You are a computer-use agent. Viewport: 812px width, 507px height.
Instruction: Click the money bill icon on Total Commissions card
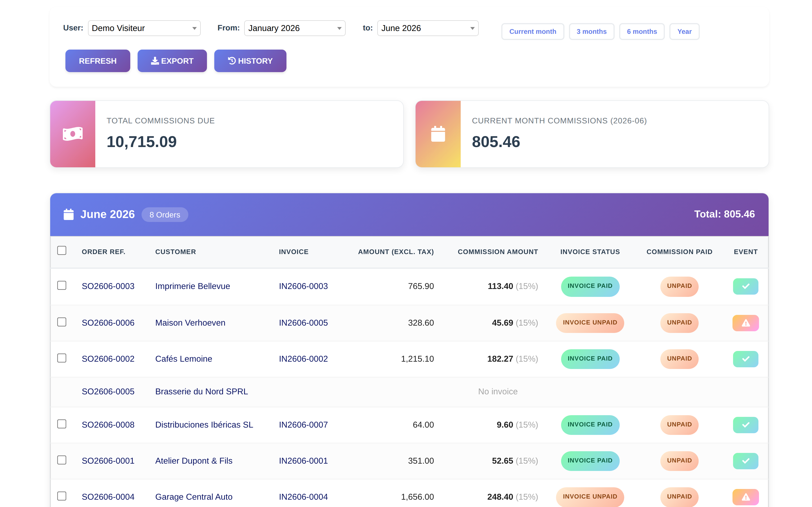click(72, 134)
